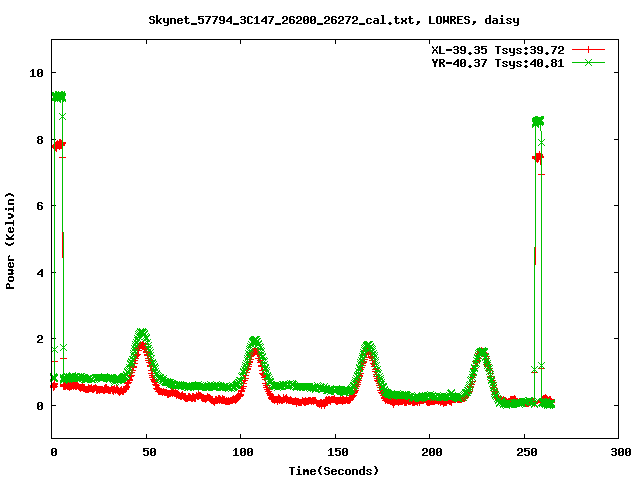The height and width of the screenshot is (480, 640).
Task: Click the green calibration spike near 255 seconds
Action: (x=538, y=121)
